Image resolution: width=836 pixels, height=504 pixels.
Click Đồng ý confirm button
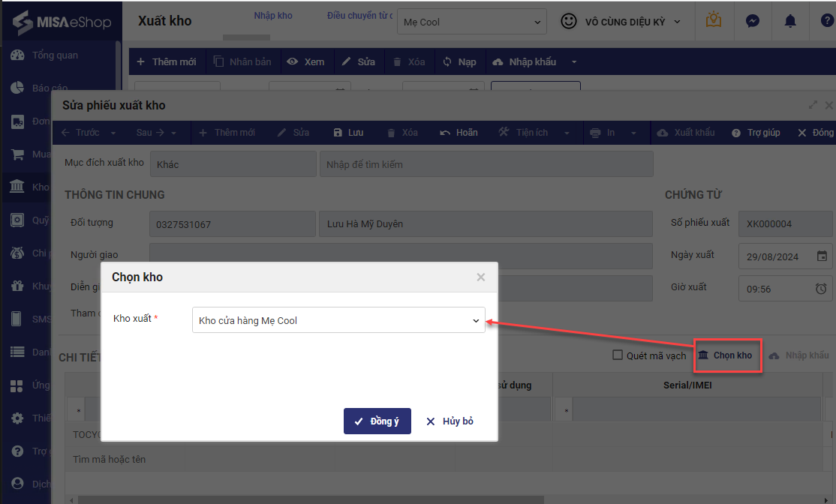[x=377, y=421]
